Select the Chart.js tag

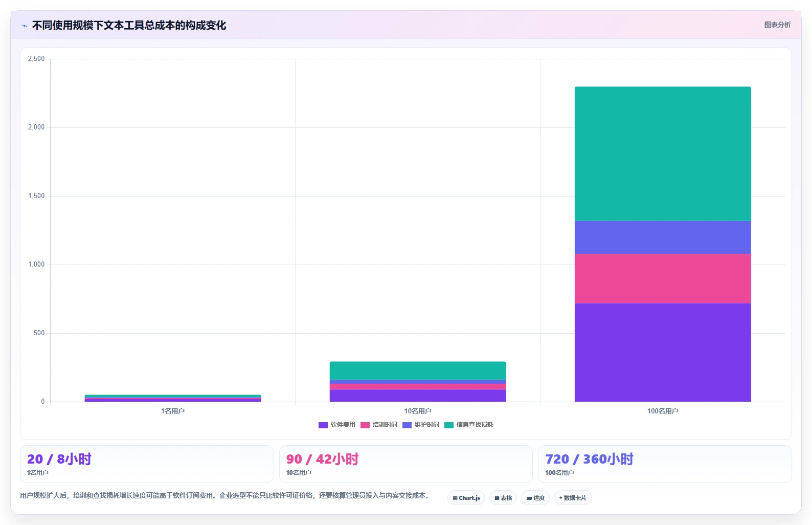466,498
